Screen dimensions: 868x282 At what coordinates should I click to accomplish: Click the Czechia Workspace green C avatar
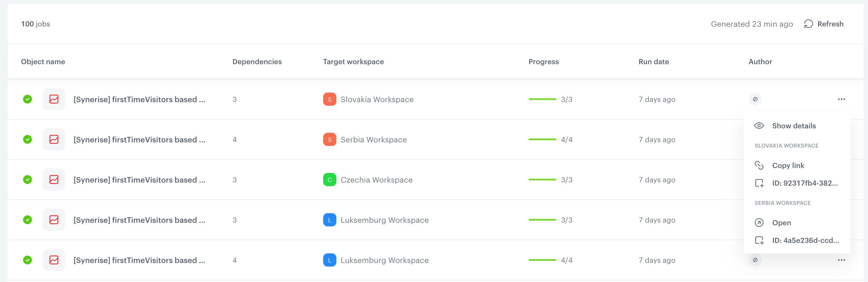coord(329,180)
